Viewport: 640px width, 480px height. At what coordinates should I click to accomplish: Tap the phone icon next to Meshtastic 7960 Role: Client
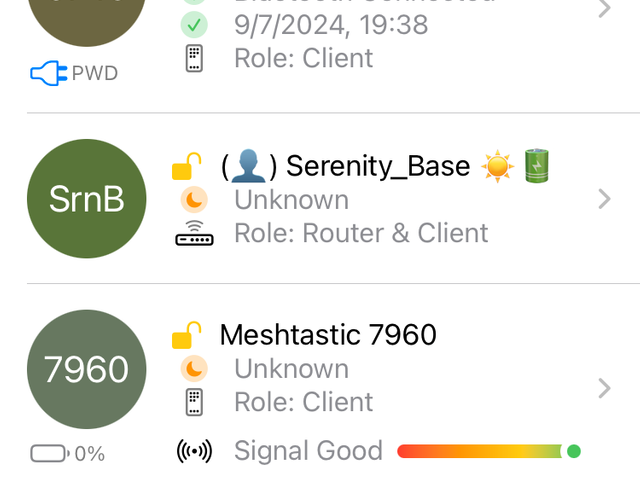coord(195,402)
